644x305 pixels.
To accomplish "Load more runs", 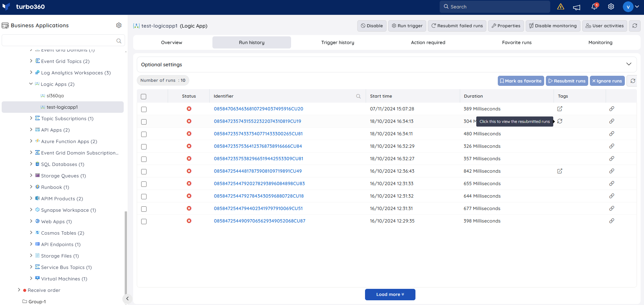I will (x=390, y=294).
